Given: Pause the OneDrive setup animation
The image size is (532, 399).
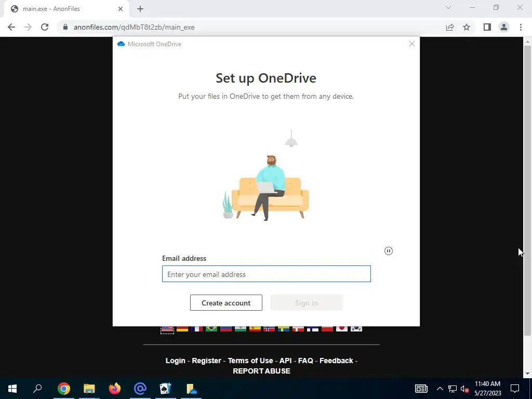Looking at the screenshot, I should (389, 251).
